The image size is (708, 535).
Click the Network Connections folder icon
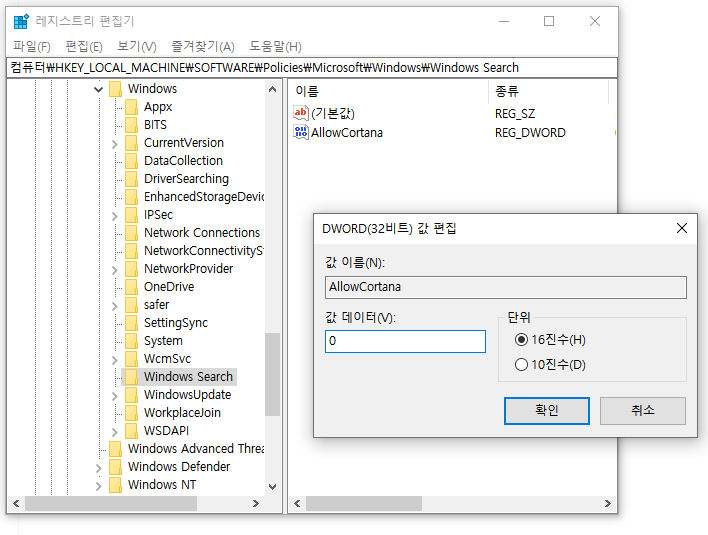coord(131,233)
